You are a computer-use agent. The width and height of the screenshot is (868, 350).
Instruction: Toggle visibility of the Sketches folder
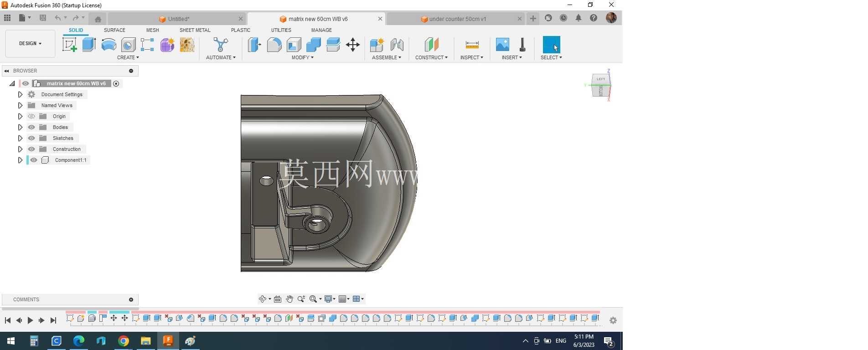coord(31,138)
